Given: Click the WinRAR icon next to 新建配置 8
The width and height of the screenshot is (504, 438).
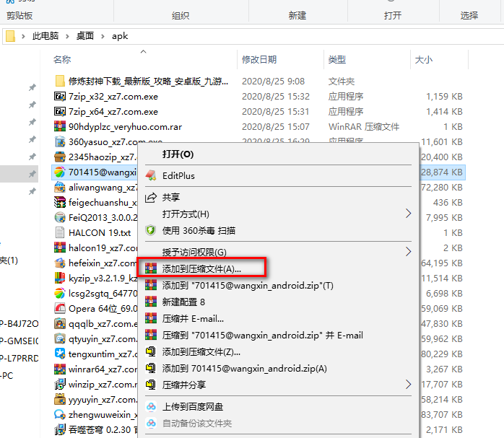Looking at the screenshot, I should [151, 302].
